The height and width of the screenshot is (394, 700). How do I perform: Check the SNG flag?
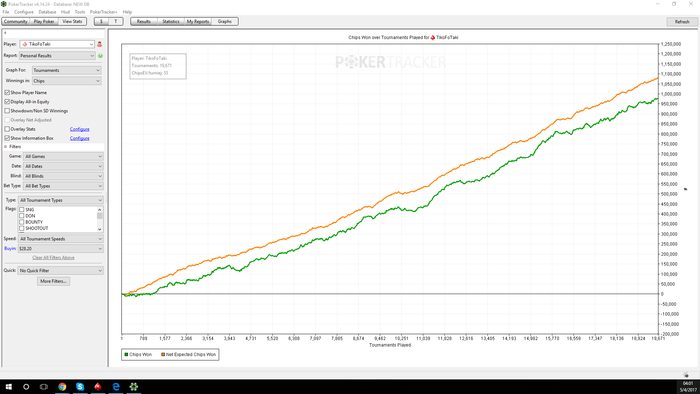point(21,209)
